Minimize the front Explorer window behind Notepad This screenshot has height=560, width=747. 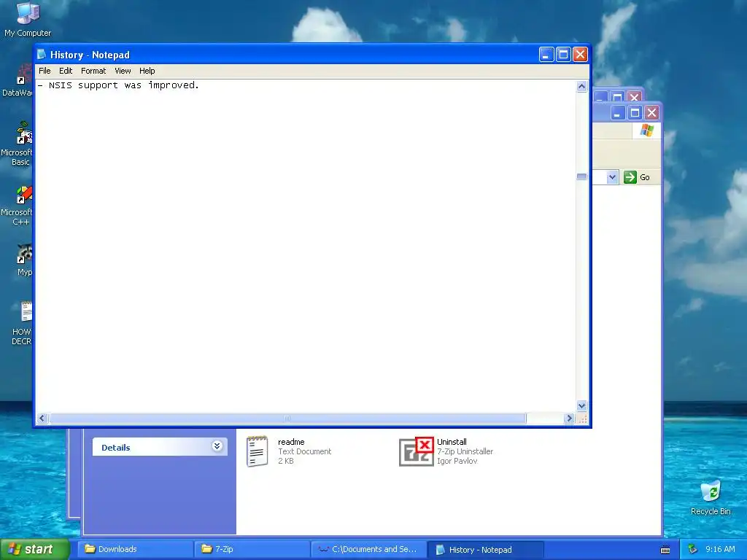click(618, 113)
